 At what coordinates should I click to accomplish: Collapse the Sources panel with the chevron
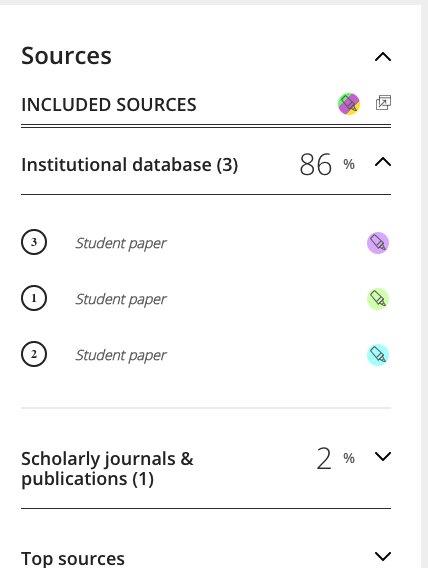(383, 57)
